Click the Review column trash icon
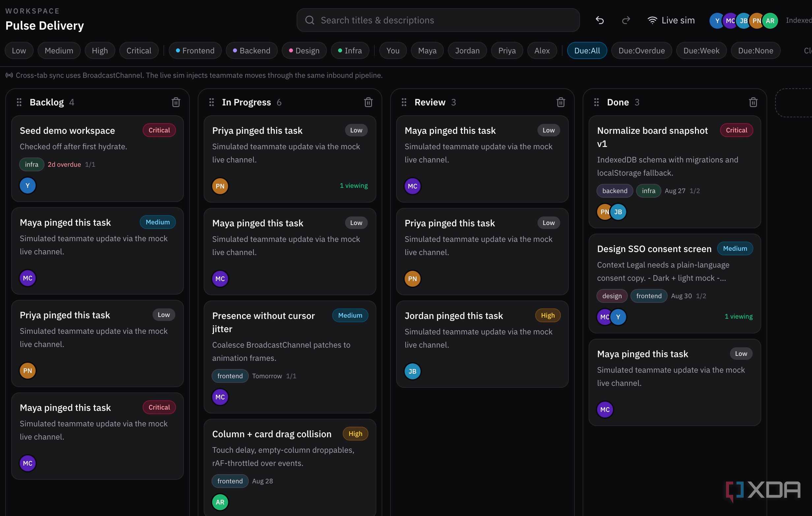The image size is (812, 516). pyautogui.click(x=561, y=102)
